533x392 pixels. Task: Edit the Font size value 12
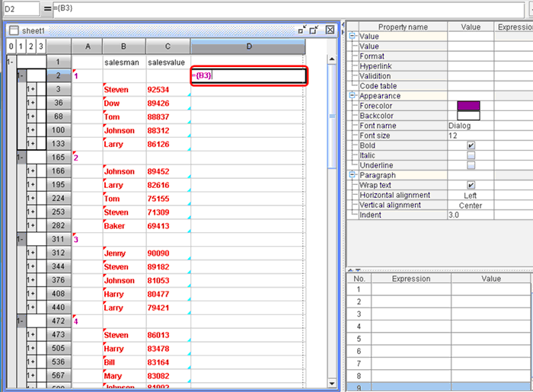coord(471,135)
